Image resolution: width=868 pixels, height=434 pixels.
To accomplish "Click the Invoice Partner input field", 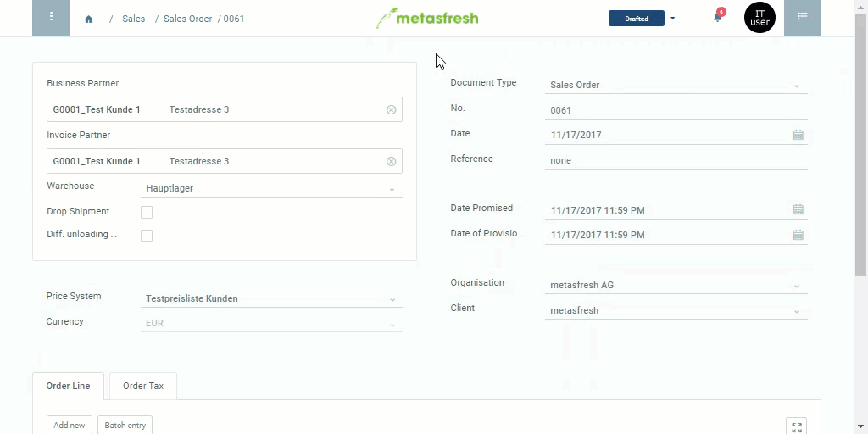I will point(224,161).
